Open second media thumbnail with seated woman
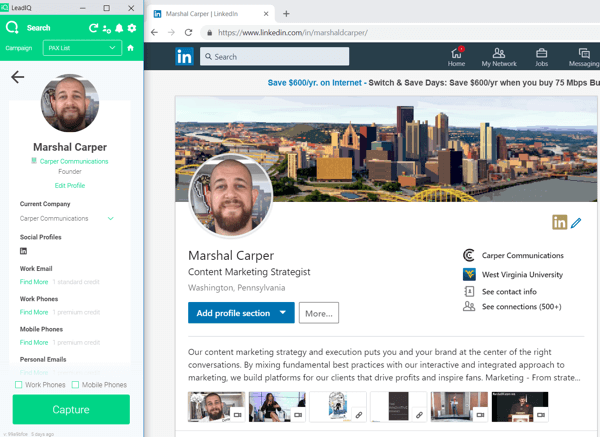This screenshot has width=600, height=437. (x=277, y=407)
